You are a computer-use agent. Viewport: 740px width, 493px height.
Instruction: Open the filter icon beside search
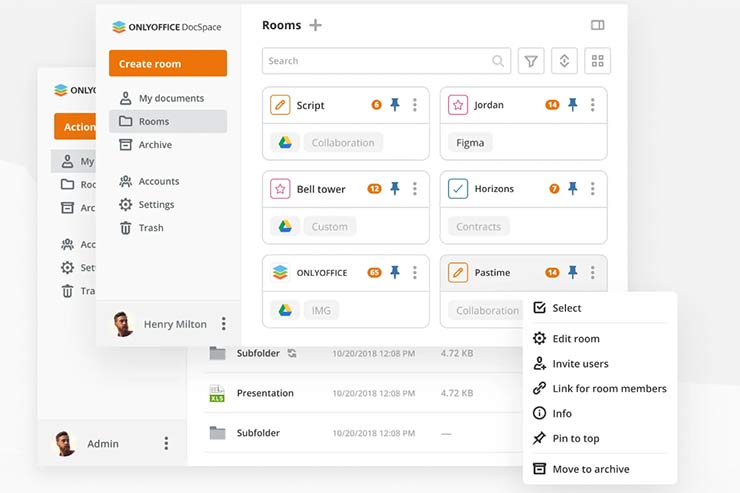click(x=531, y=61)
